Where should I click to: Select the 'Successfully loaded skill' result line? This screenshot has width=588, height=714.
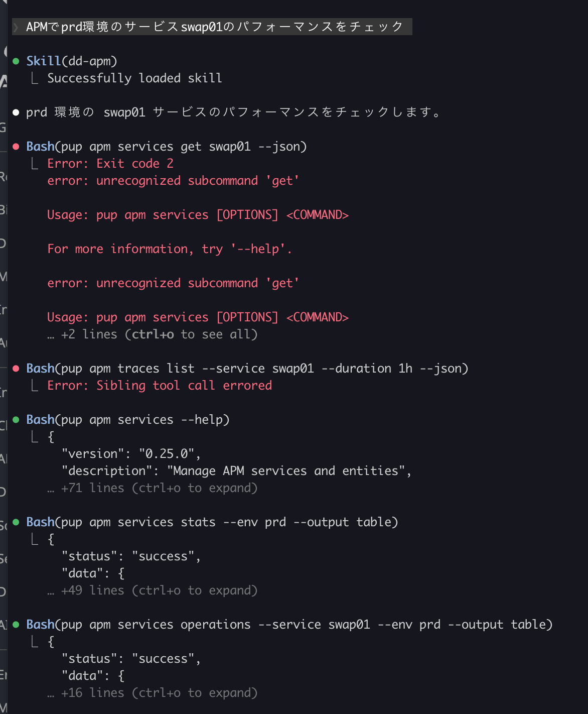coord(134,78)
